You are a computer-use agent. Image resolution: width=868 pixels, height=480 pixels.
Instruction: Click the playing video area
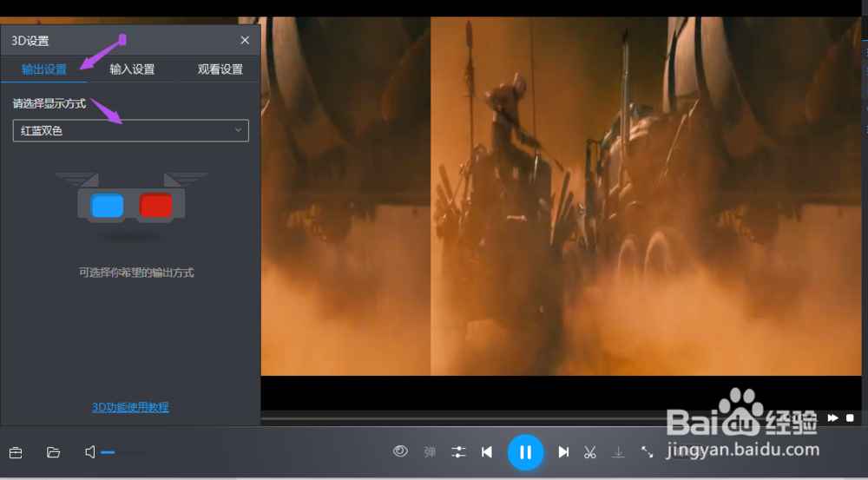click(x=562, y=196)
